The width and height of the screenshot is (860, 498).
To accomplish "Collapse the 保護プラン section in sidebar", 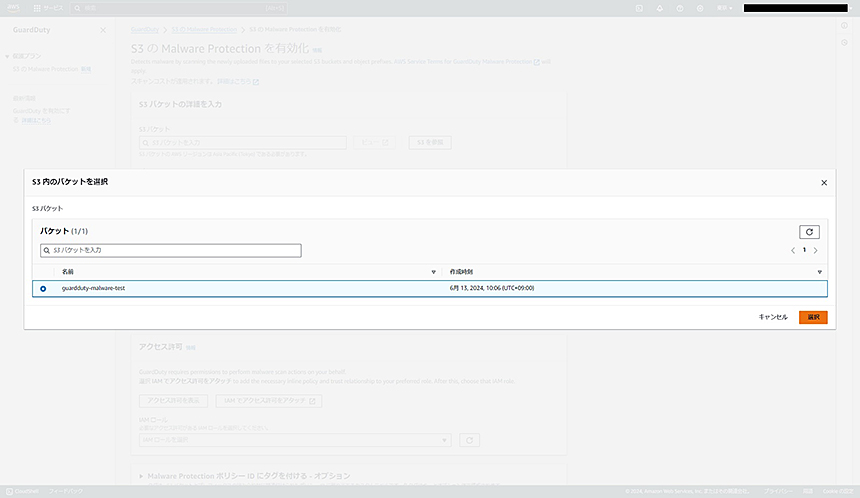I will (x=7, y=56).
